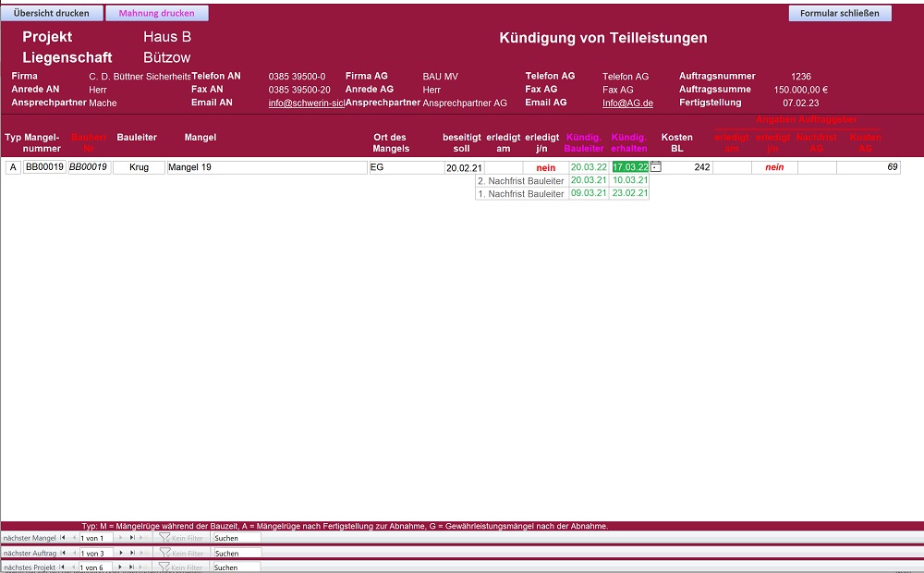
Task: Click Suchen field in nächster Mangel bar
Action: click(237, 538)
